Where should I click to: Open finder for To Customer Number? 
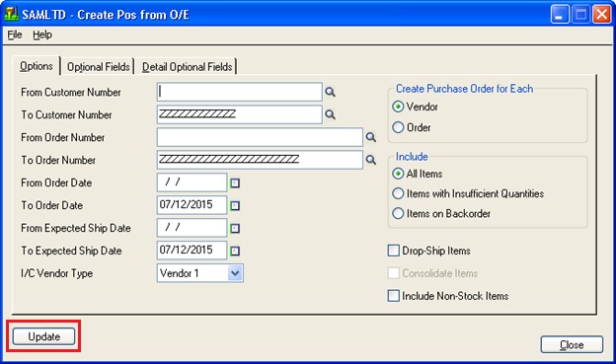tap(330, 114)
